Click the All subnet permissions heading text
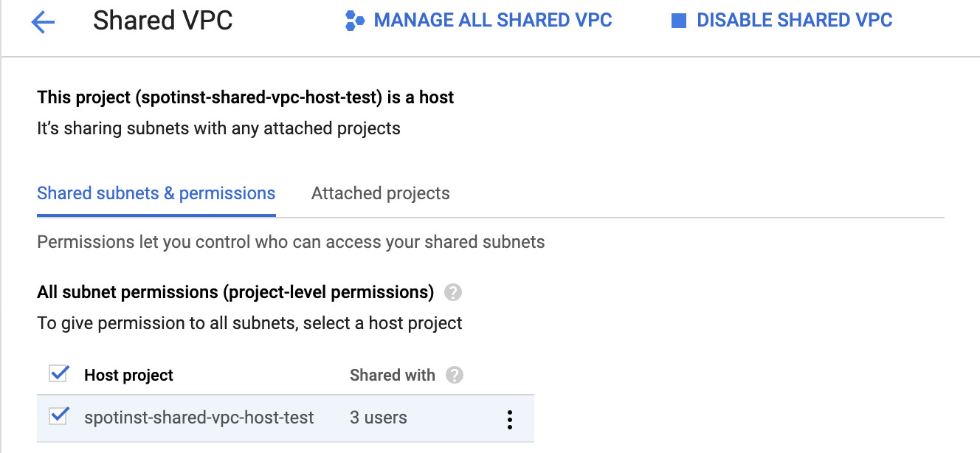Screen dimensions: 980x453 235,292
